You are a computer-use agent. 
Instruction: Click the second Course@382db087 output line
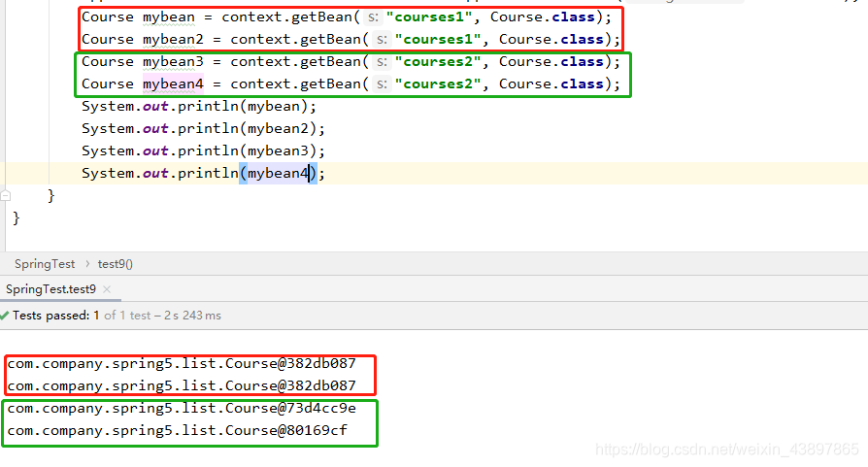182,385
